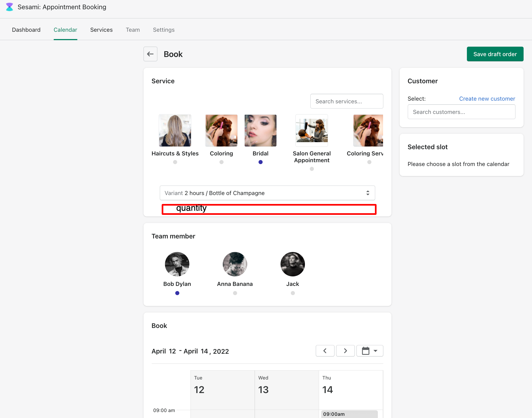Focus the Search customers field
The height and width of the screenshot is (418, 532).
[461, 112]
